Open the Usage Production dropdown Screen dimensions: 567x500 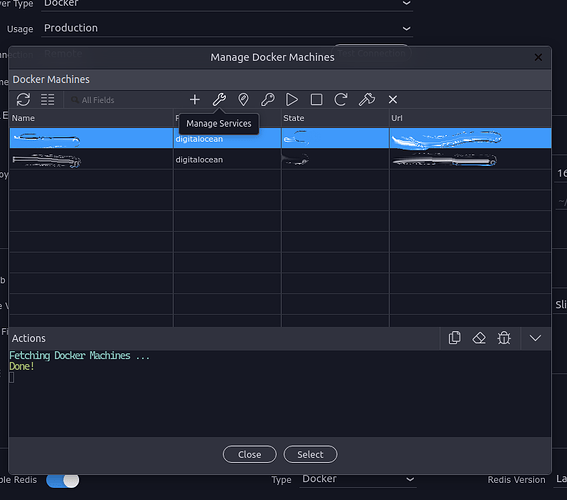[x=227, y=28]
